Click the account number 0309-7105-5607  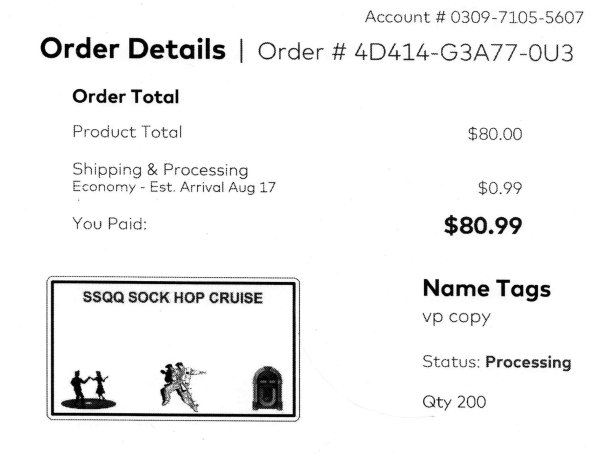pos(517,17)
